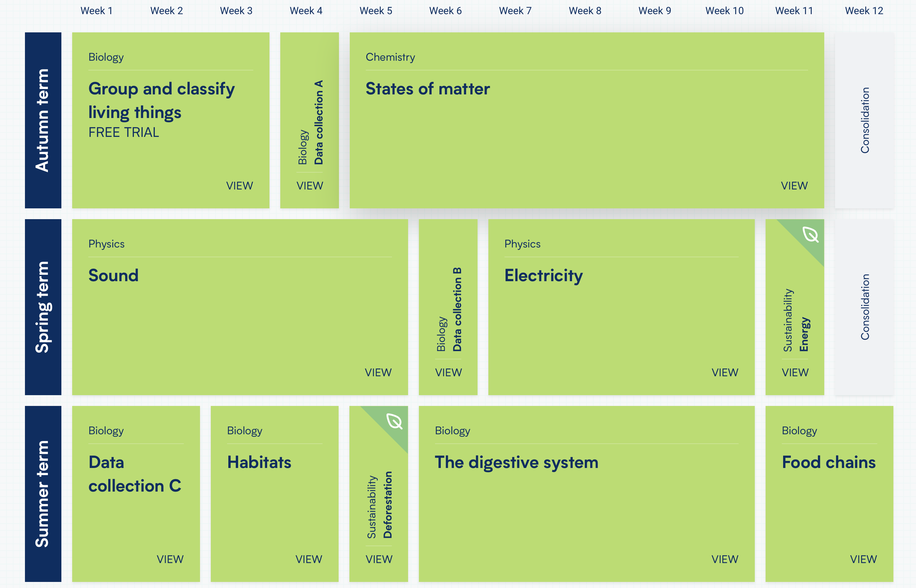Click the vertical Data collection B title
This screenshot has width=916, height=588.
457,309
